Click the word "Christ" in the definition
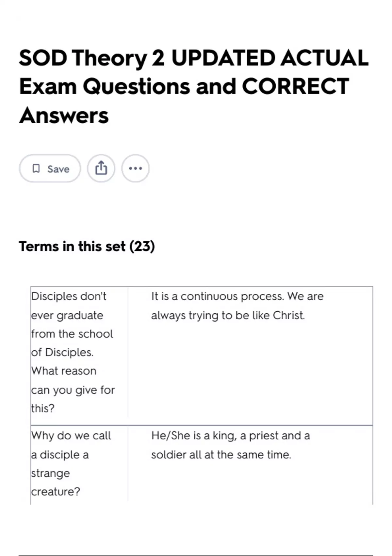 288,315
